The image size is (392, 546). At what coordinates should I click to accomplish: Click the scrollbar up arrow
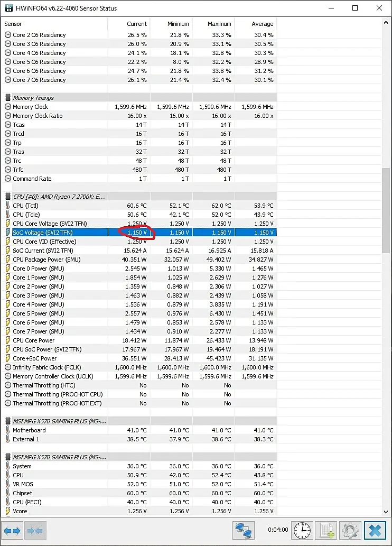(386, 22)
